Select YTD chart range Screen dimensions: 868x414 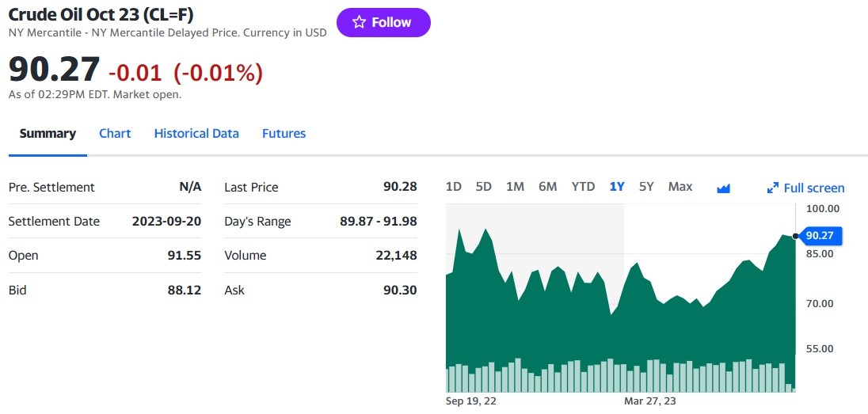pyautogui.click(x=583, y=187)
